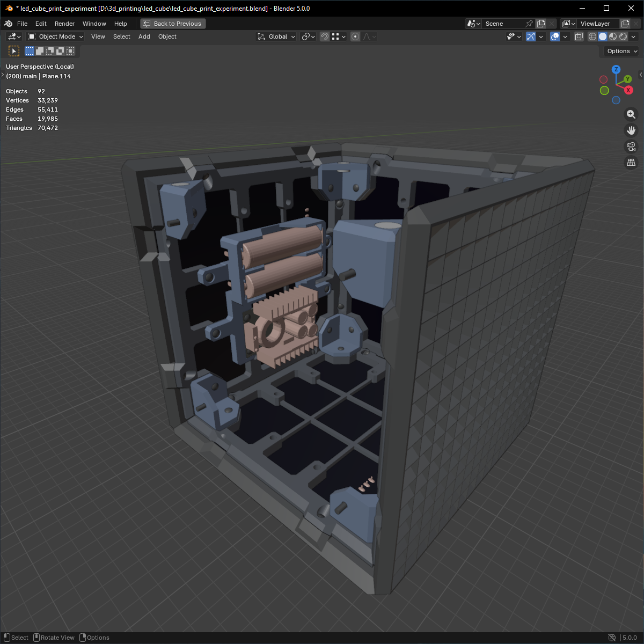The image size is (644, 644).
Task: Open the Render menu
Action: click(x=64, y=23)
